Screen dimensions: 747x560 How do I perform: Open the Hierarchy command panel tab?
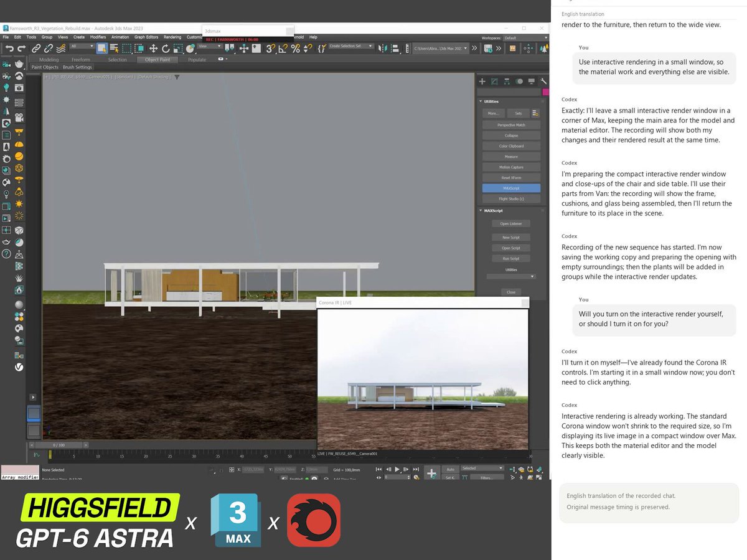[507, 81]
